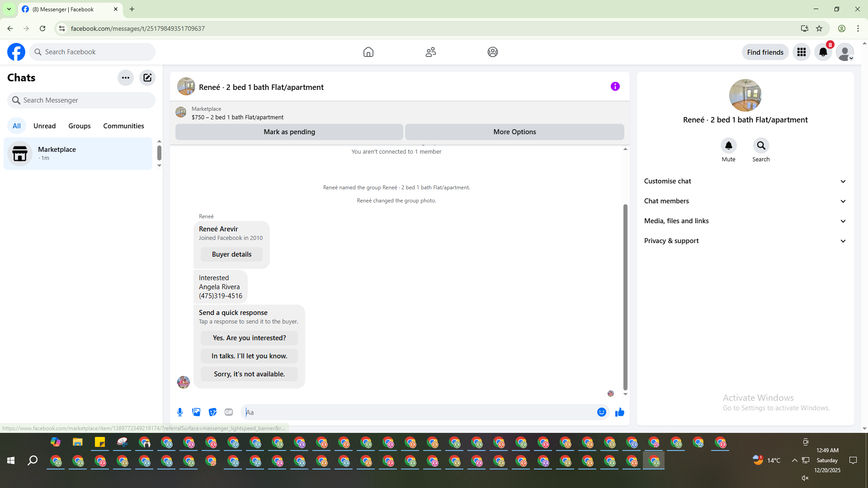The width and height of the screenshot is (868, 488).
Task: Mute this conversation with the bell
Action: point(728,145)
